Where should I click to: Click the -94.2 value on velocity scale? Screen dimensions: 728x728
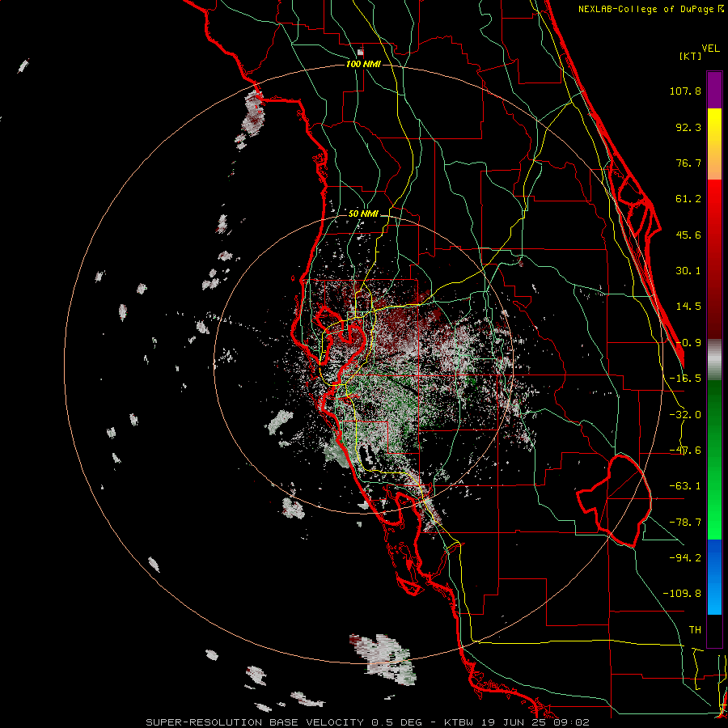(685, 557)
